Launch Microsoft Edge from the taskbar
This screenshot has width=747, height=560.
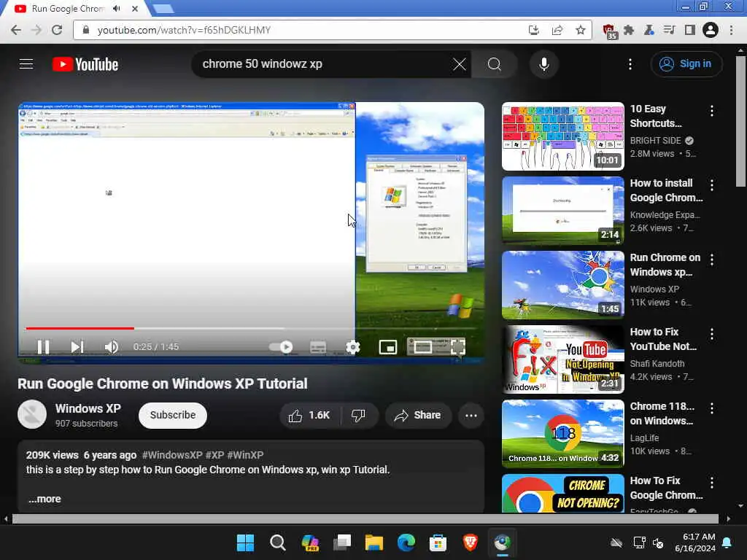point(406,542)
